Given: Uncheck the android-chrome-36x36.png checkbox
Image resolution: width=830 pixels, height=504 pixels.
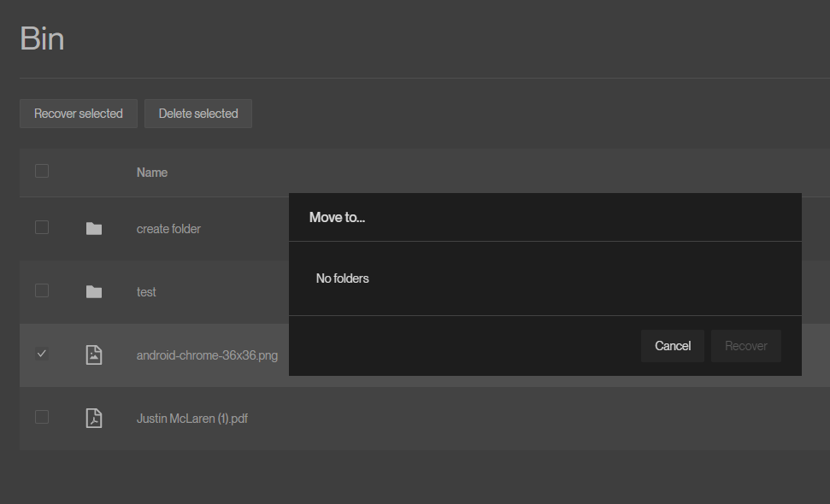Looking at the screenshot, I should [x=42, y=353].
